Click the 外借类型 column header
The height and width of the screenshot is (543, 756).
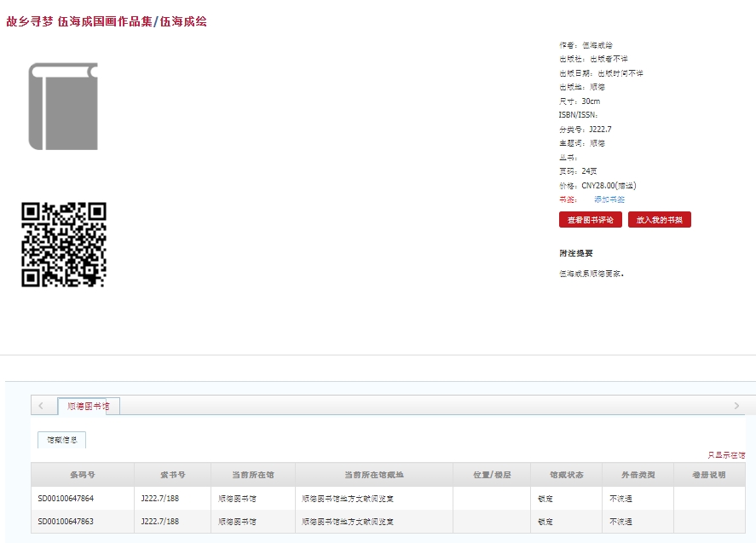click(638, 475)
